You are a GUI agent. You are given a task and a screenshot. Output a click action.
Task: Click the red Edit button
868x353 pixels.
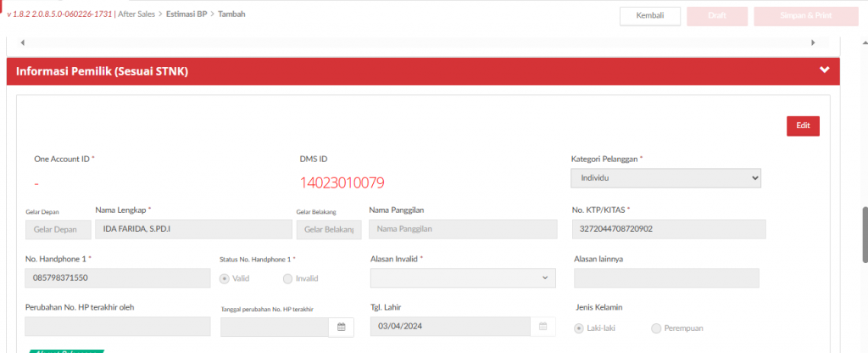(802, 126)
